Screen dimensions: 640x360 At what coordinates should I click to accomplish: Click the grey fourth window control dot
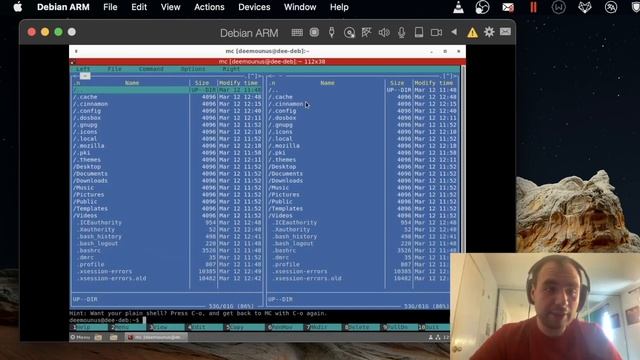click(x=72, y=32)
